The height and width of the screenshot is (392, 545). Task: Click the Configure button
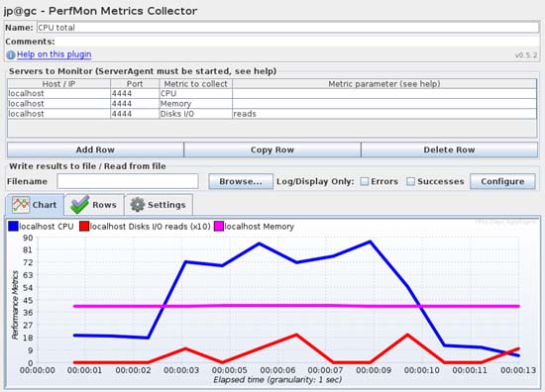[502, 181]
